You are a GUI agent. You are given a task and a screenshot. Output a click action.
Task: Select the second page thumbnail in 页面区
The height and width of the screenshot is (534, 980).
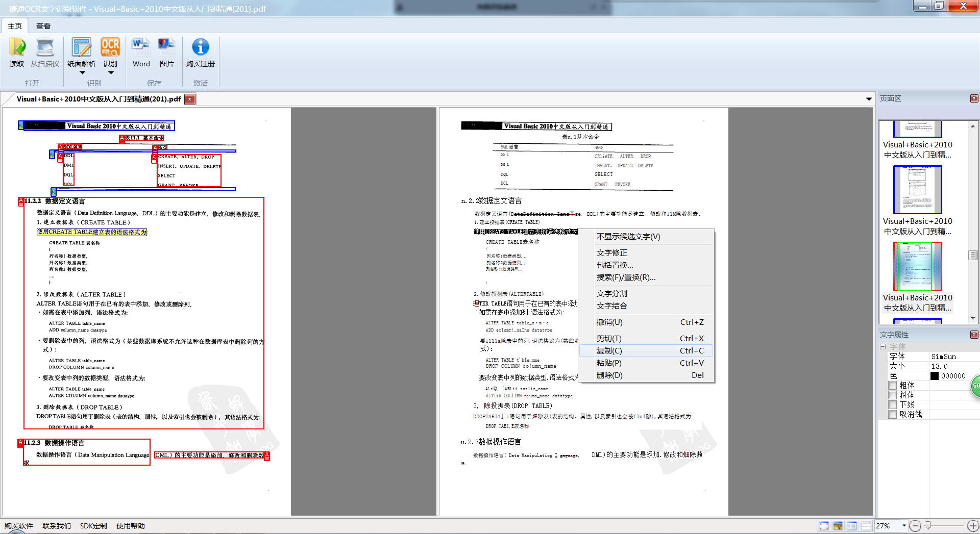coord(917,190)
